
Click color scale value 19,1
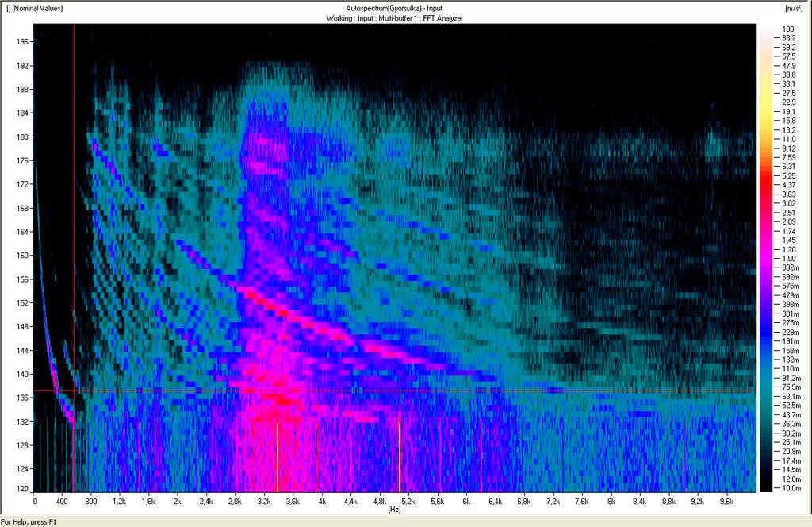789,111
